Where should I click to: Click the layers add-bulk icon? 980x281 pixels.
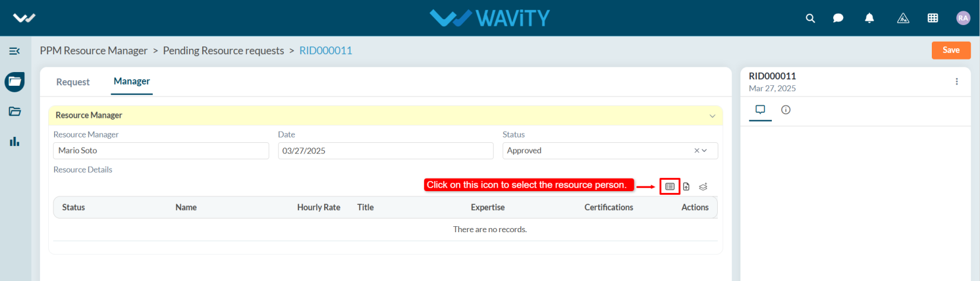click(703, 186)
